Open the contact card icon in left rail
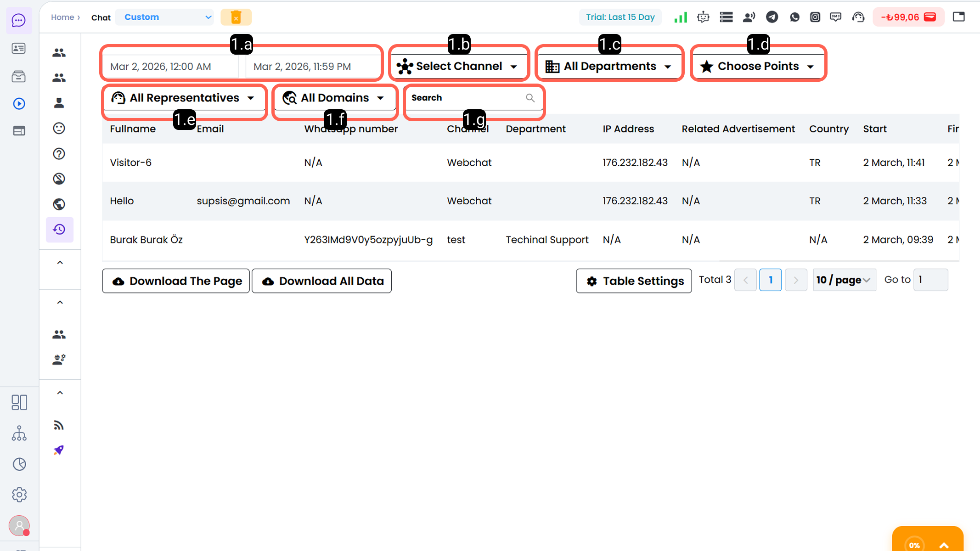 [19, 48]
